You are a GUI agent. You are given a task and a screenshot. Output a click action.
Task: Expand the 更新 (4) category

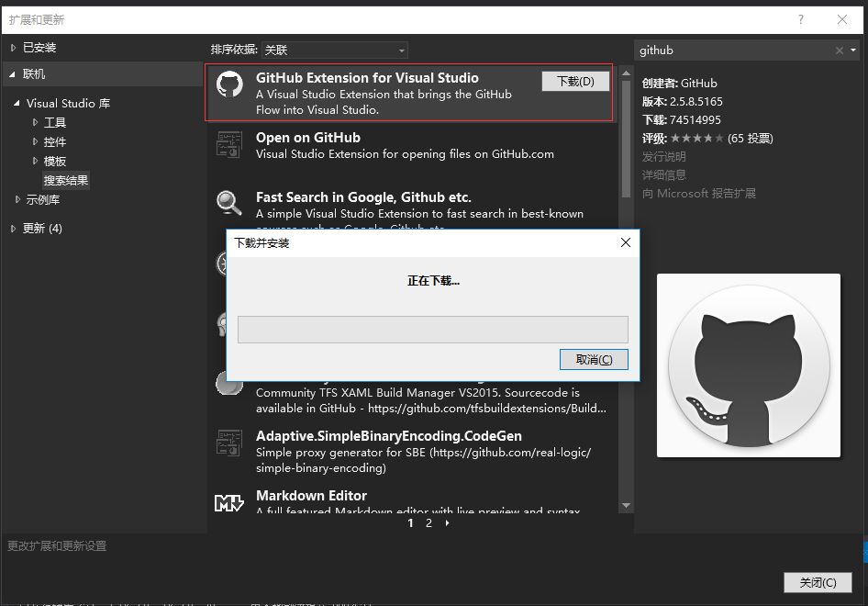point(13,229)
